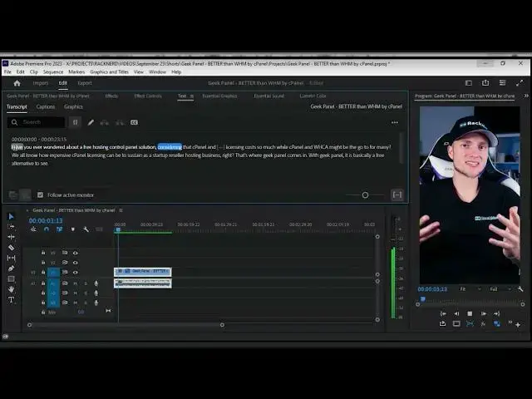
Task: Switch to the Effect Controls tab
Action: tap(148, 96)
